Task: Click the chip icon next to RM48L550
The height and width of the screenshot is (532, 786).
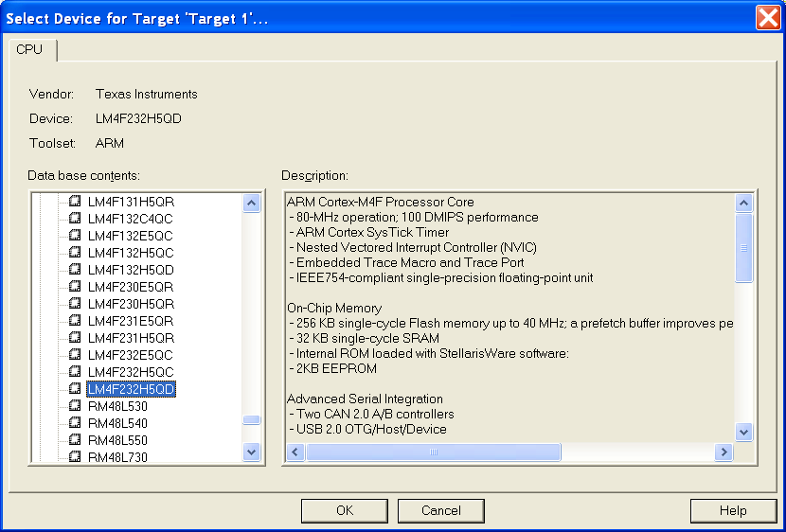Action: [x=75, y=440]
